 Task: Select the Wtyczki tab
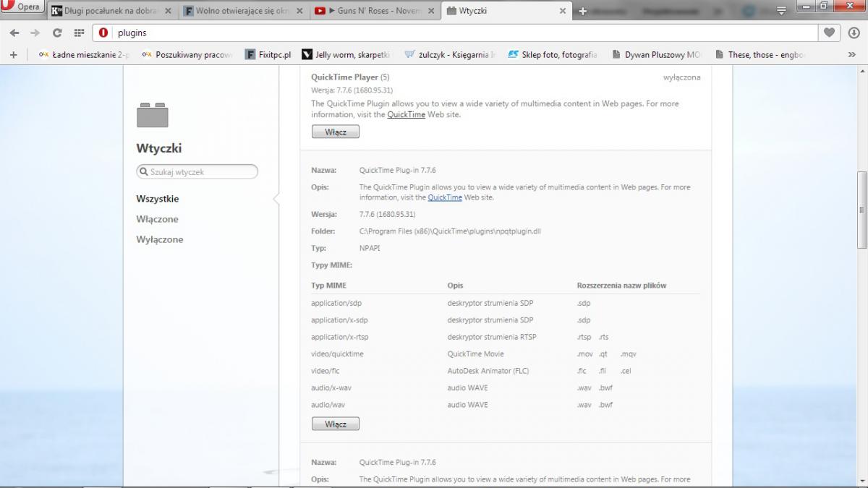506,11
